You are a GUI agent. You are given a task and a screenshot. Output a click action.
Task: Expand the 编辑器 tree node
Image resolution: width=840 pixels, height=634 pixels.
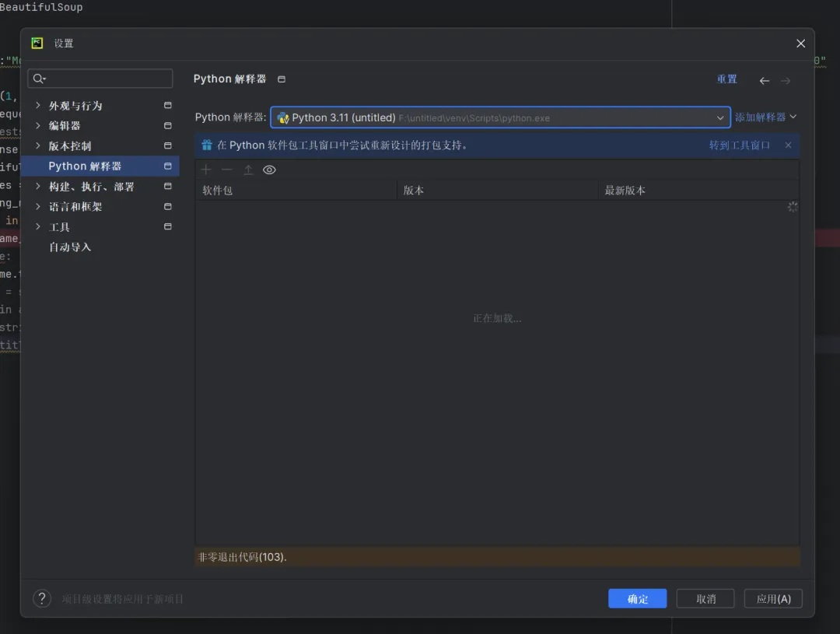[37, 125]
